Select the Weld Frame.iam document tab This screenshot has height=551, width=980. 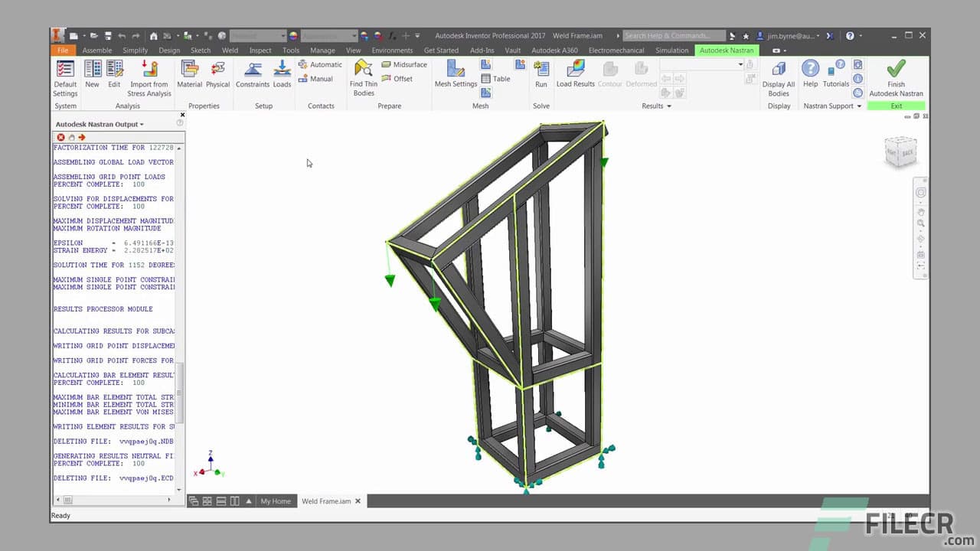(327, 501)
